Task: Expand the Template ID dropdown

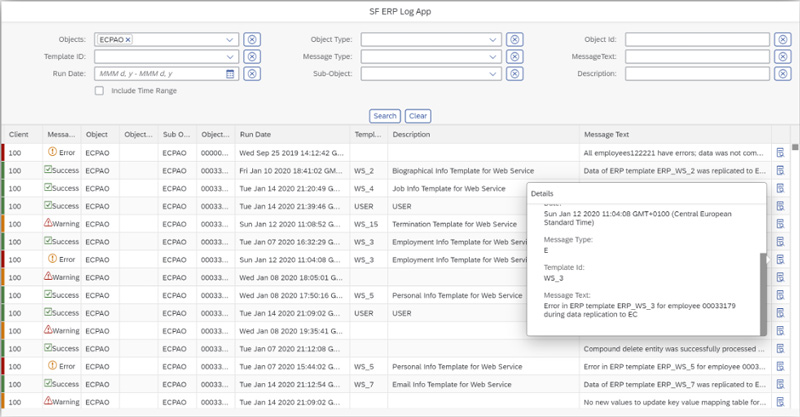Action: click(230, 57)
